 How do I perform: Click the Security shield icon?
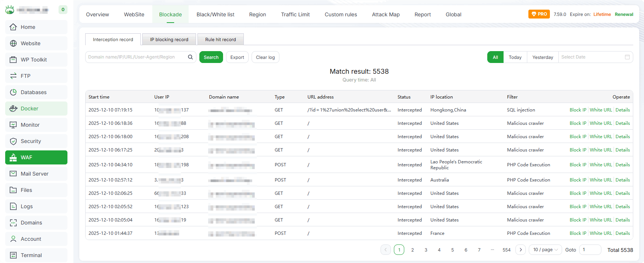[x=13, y=141]
